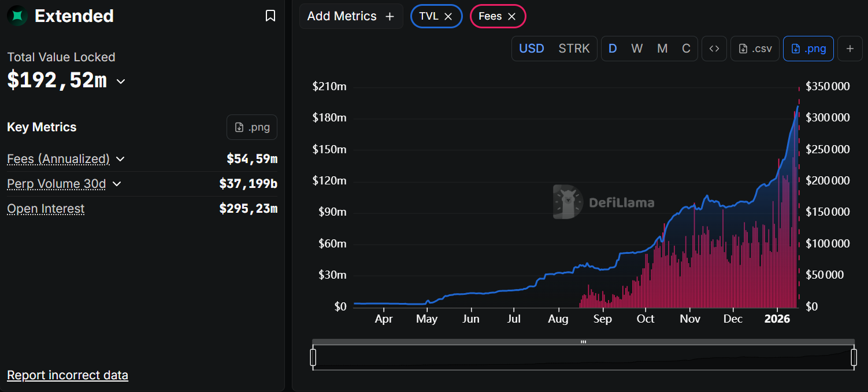
Task: Expand the Total Value Locked chevron
Action: [x=121, y=82]
